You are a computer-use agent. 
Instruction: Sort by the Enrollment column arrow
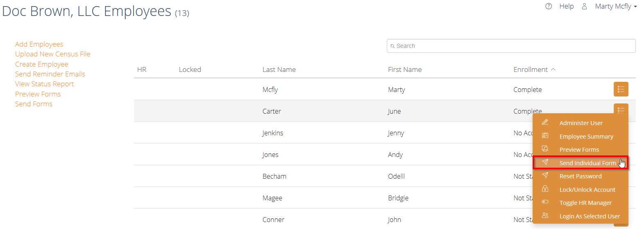pos(553,70)
